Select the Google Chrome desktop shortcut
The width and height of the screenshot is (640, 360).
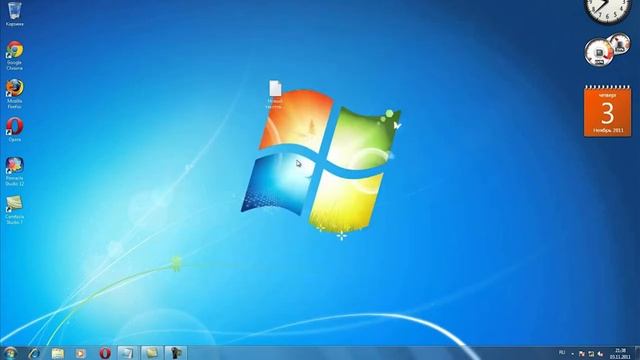point(14,56)
